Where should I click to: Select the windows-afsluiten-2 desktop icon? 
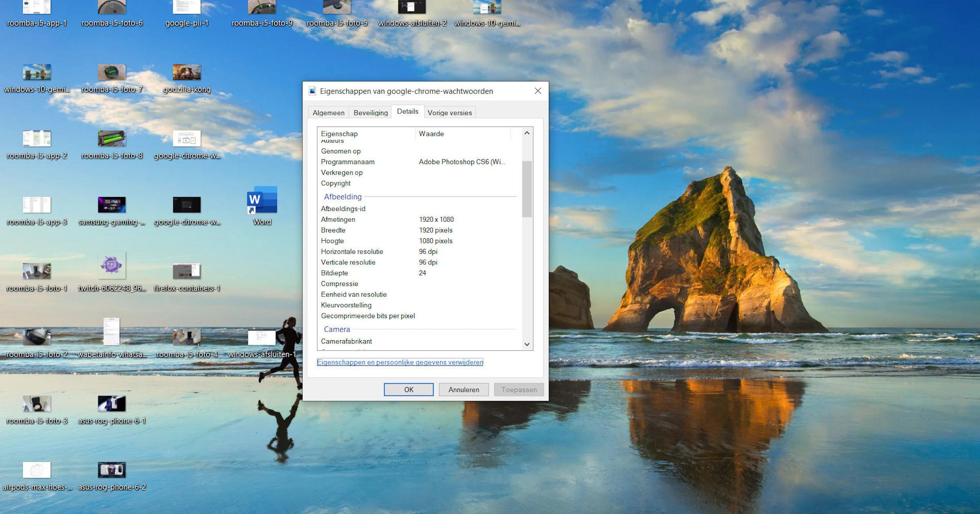tap(412, 14)
